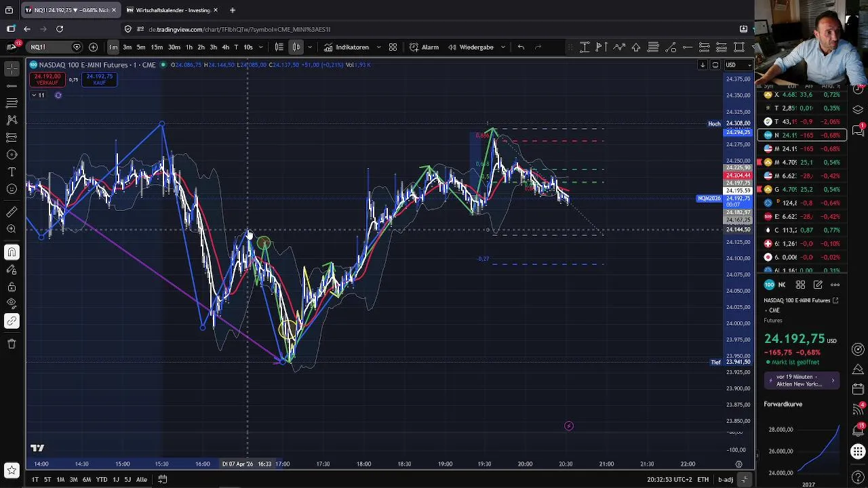Open the Indikatoren menu

coord(347,47)
